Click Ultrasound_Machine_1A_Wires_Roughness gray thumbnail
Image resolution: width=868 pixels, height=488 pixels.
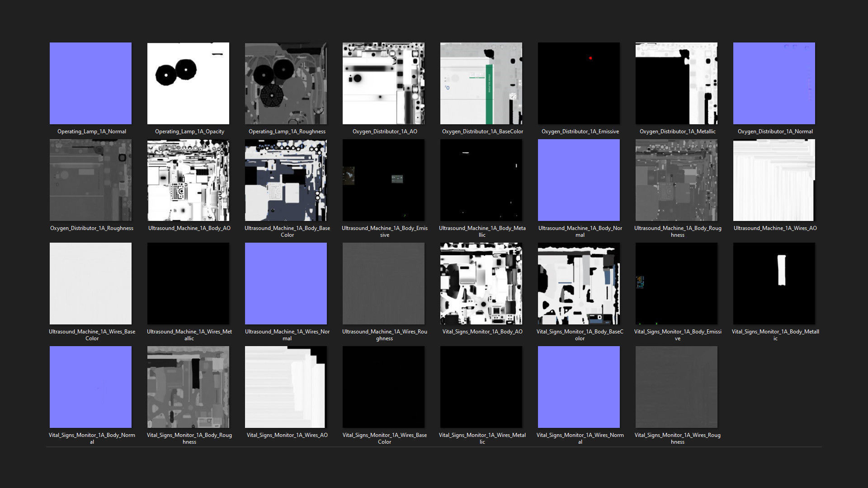pyautogui.click(x=383, y=283)
